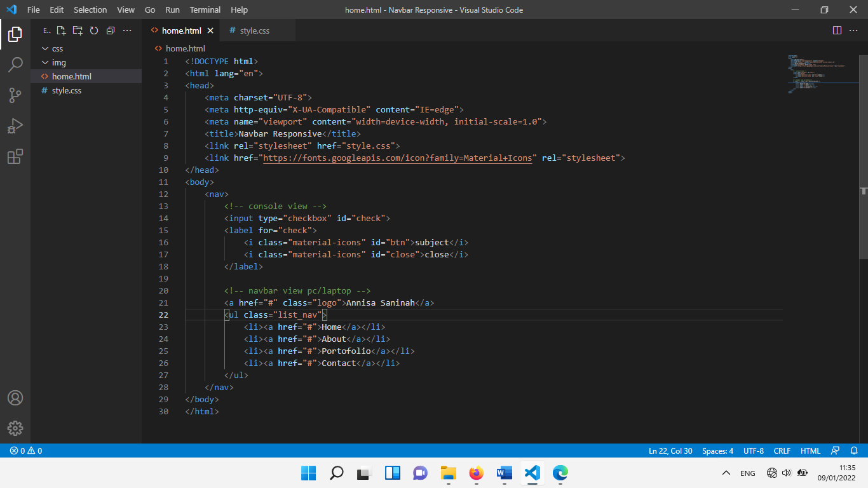Open the Source Control view

[15, 95]
